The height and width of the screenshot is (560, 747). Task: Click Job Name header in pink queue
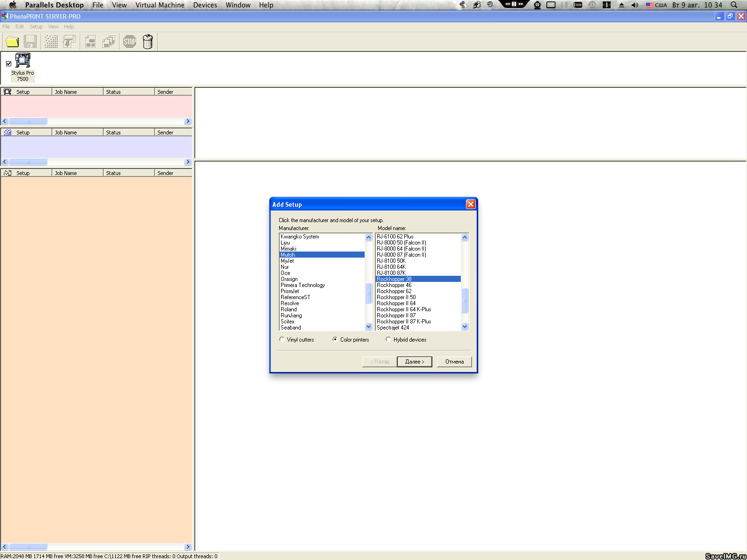[78, 92]
